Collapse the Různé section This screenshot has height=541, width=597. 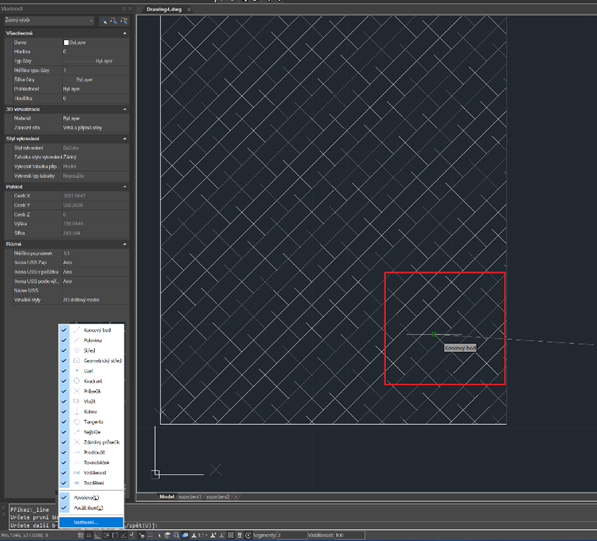pyautogui.click(x=125, y=244)
